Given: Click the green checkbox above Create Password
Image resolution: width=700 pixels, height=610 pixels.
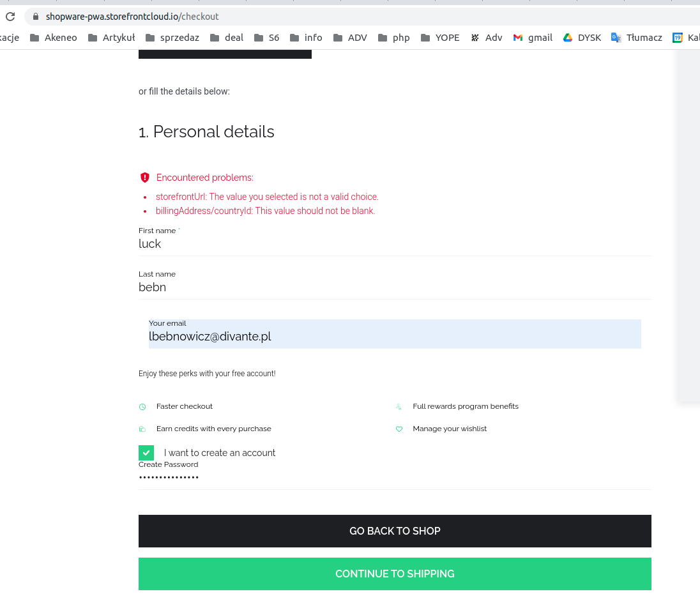Looking at the screenshot, I should point(146,452).
